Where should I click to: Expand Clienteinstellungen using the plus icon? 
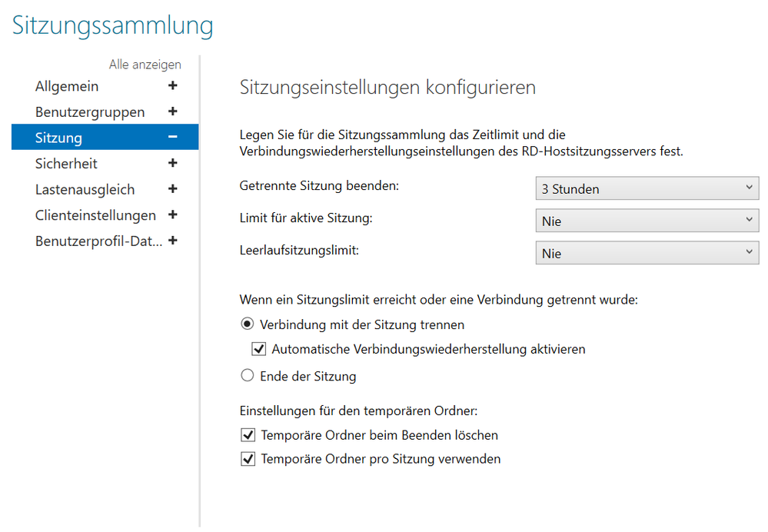point(172,214)
